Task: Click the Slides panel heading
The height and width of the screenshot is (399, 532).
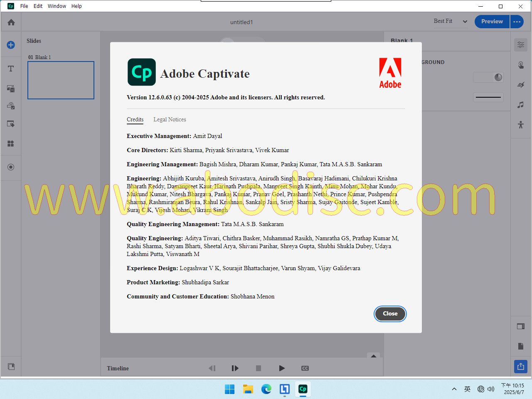Action: click(34, 41)
